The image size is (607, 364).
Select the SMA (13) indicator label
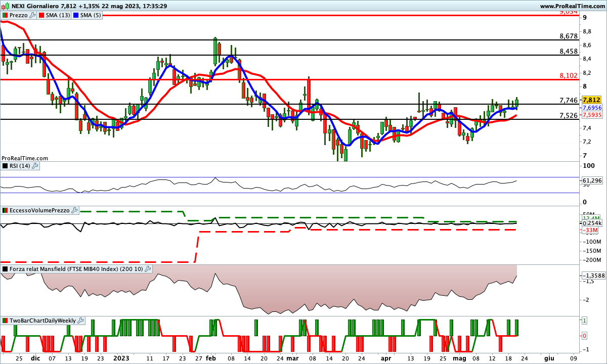(x=58, y=15)
